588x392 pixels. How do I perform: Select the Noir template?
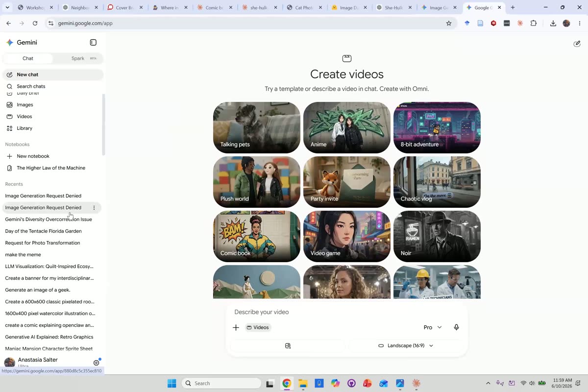point(437,236)
